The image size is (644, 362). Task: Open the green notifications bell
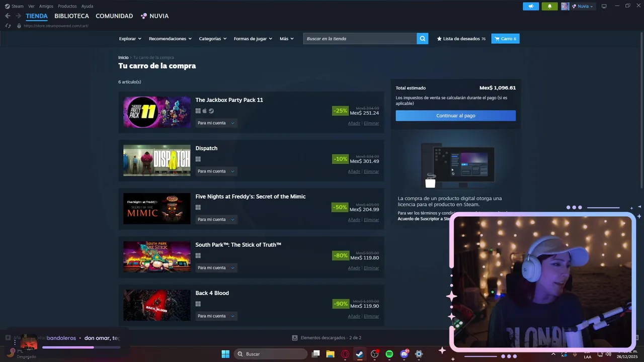click(x=549, y=6)
